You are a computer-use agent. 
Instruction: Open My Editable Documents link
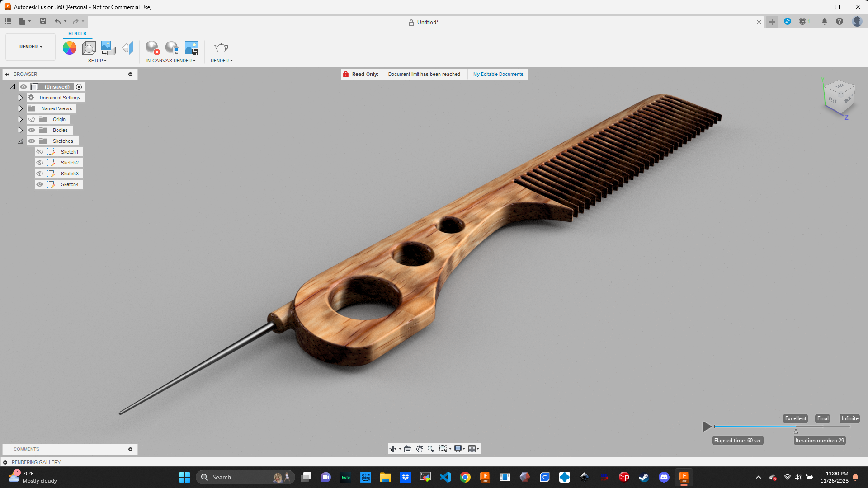click(498, 74)
